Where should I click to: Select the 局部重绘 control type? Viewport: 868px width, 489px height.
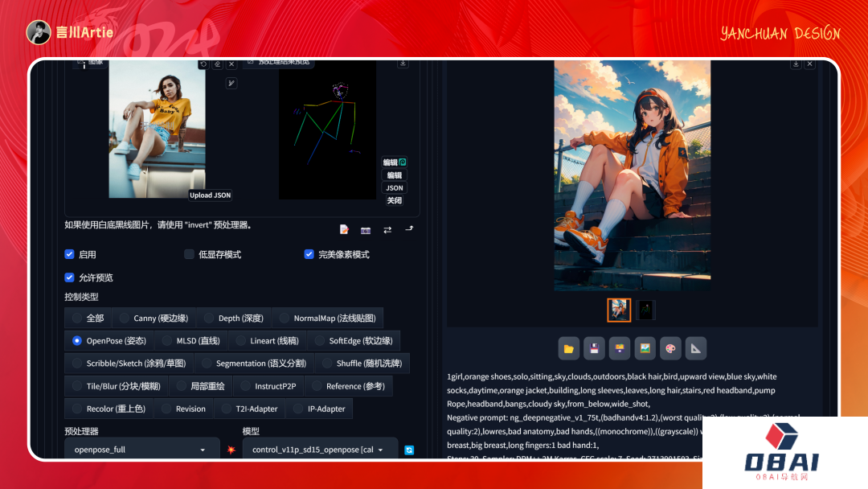[201, 386]
